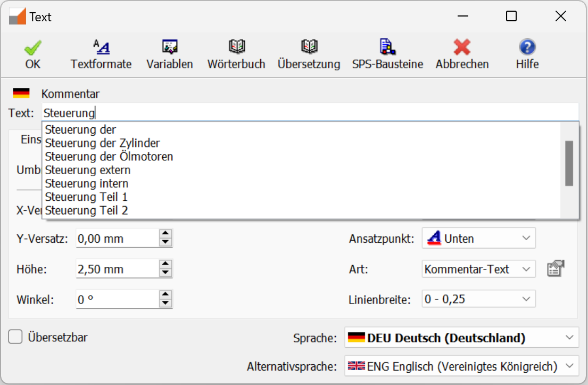Decrease the Winkel value with down arrow
Viewport: 588px width, 385px height.
pos(166,304)
